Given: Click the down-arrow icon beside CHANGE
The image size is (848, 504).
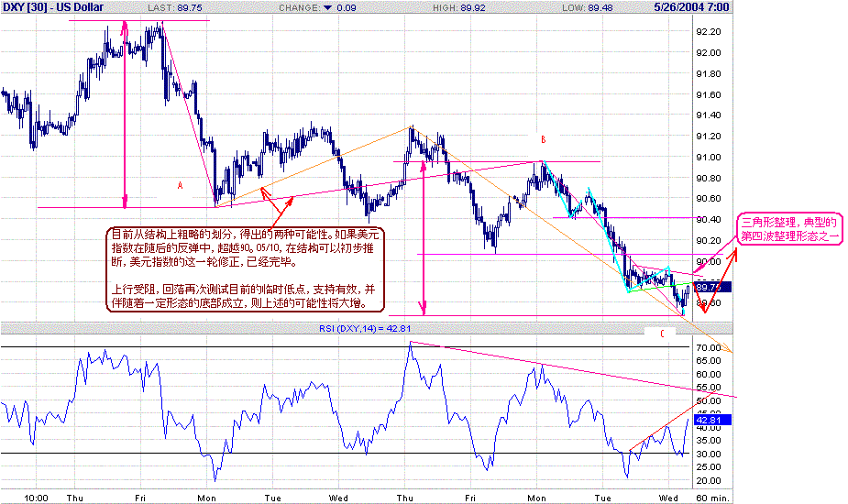Looking at the screenshot, I should 327,7.
